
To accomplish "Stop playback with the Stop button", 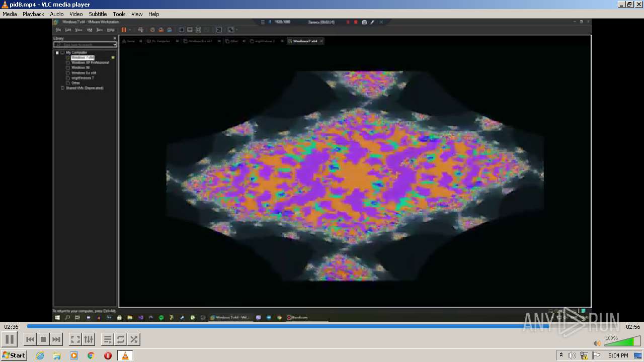I will coord(43,339).
